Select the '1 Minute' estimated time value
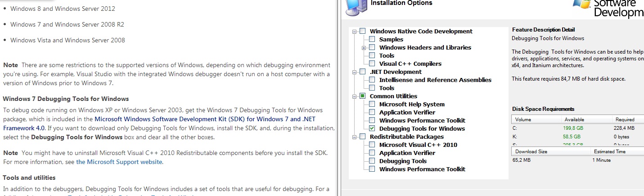The height and width of the screenshot is (196, 644). coord(602,160)
